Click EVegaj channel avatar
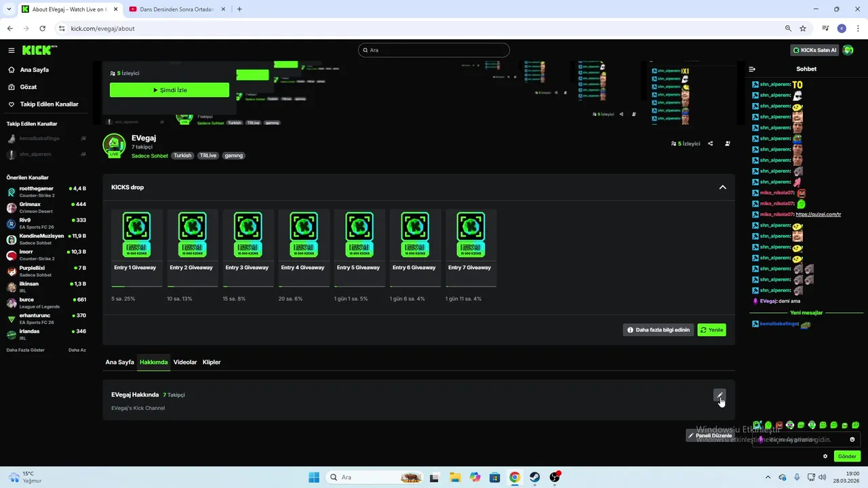Screen dimensions: 868x488 (x=114, y=145)
